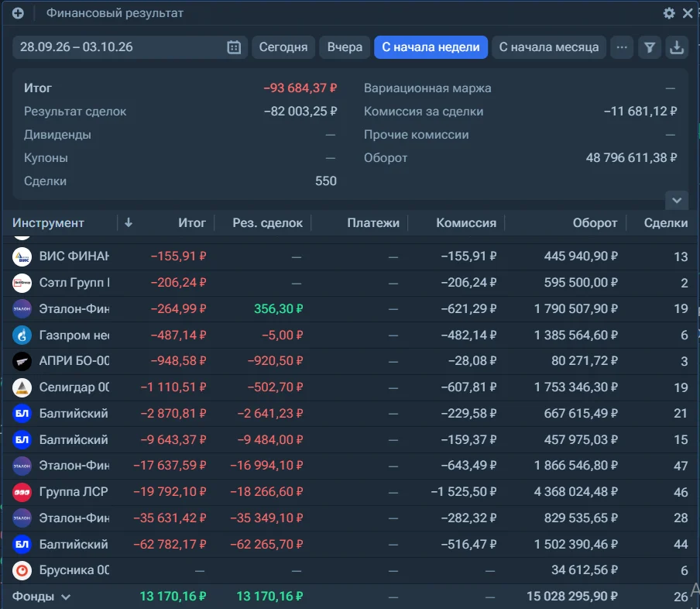
Task: Select the Селигдар instrument name
Action: click(x=74, y=387)
